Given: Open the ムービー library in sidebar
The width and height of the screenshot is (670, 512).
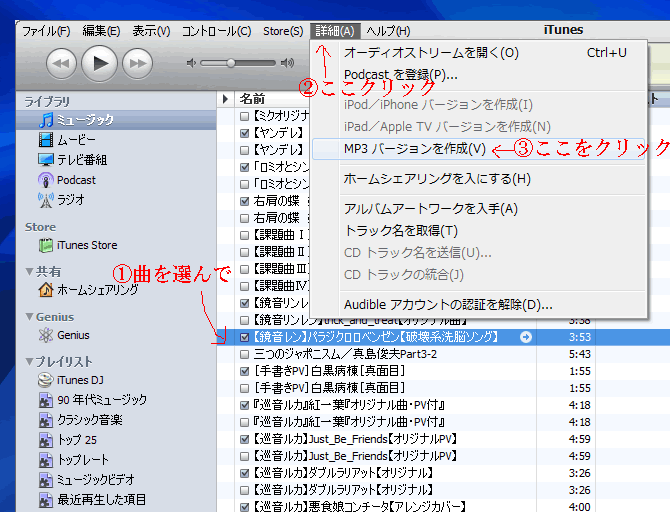Looking at the screenshot, I should tap(76, 140).
